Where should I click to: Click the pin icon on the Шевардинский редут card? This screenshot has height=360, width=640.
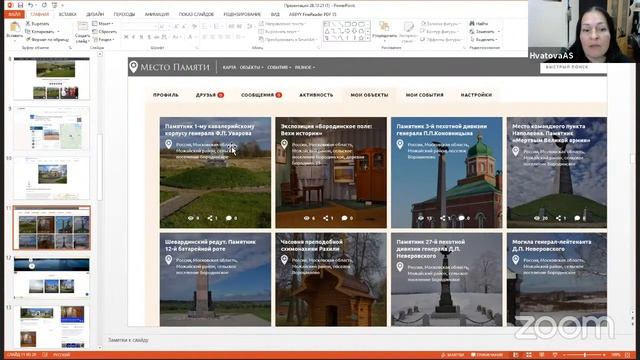169,260
